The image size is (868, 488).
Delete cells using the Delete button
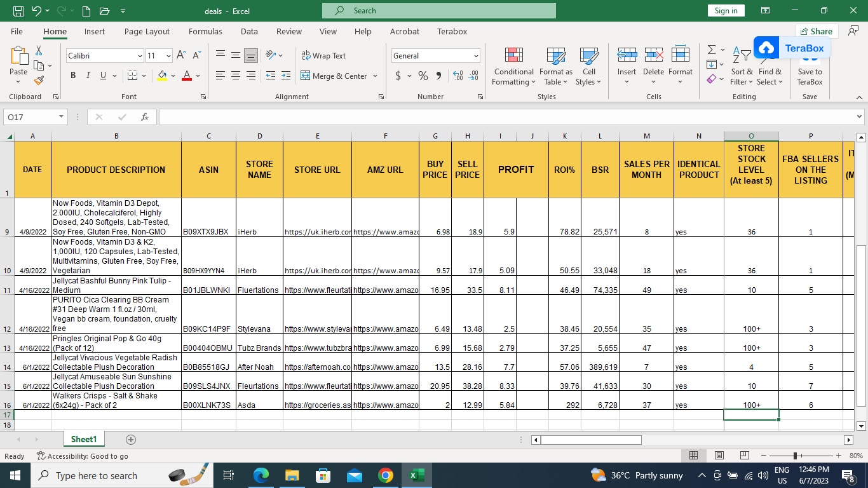coord(653,66)
